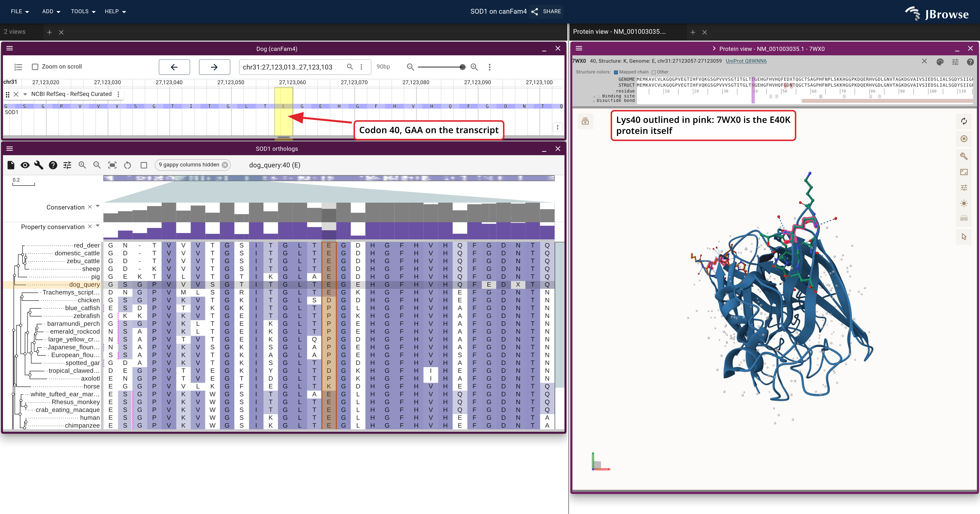Open the FILE menu
Image resolution: width=980 pixels, height=514 pixels.
click(x=20, y=12)
